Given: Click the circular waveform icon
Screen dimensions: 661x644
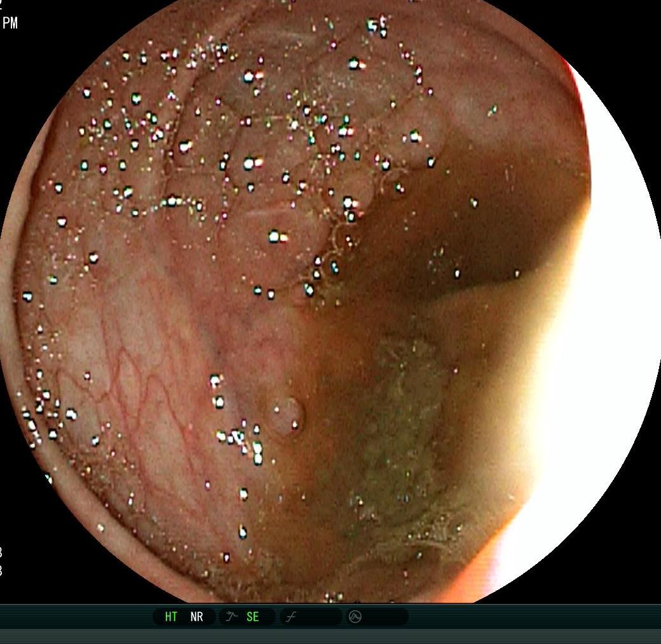Looking at the screenshot, I should [355, 617].
